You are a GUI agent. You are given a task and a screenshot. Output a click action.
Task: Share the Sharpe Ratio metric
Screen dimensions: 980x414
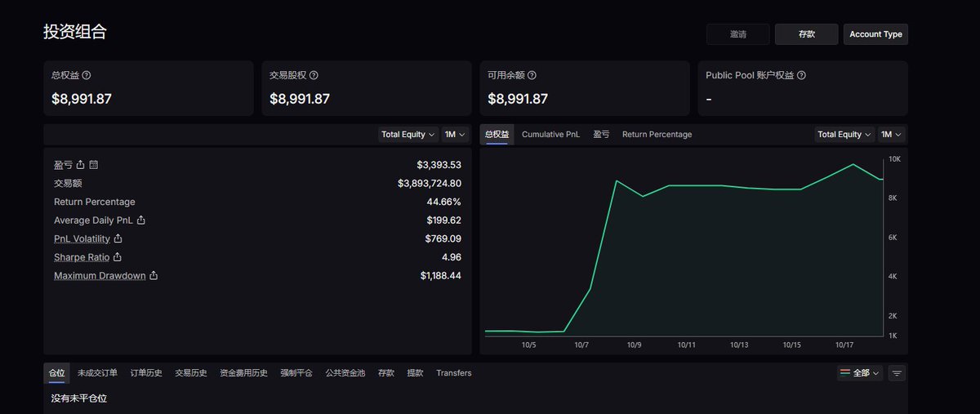118,257
